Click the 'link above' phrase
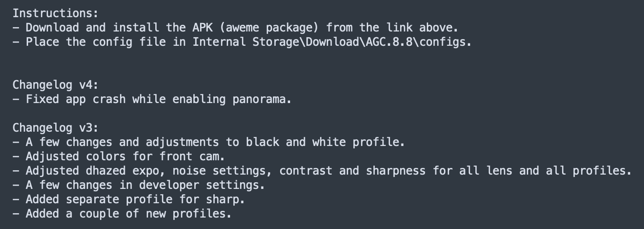The height and width of the screenshot is (229, 644). point(420,28)
